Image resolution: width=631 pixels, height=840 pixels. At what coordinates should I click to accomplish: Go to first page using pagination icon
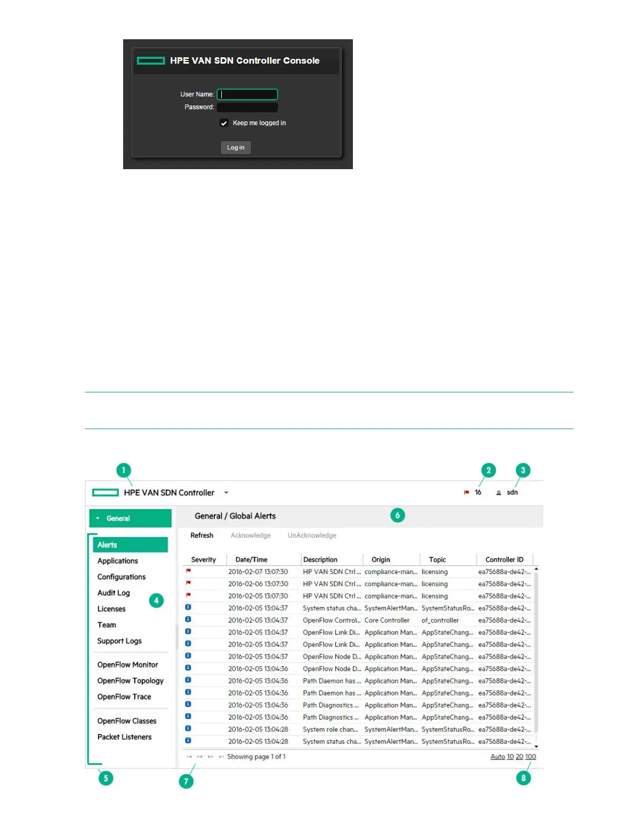tap(189, 757)
